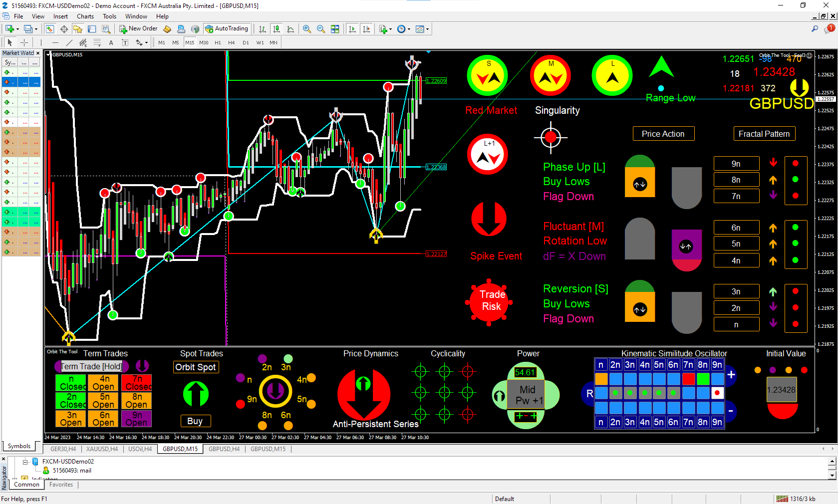Select the H4 timeframe
Viewport: 838px width, 504px height.
click(232, 42)
